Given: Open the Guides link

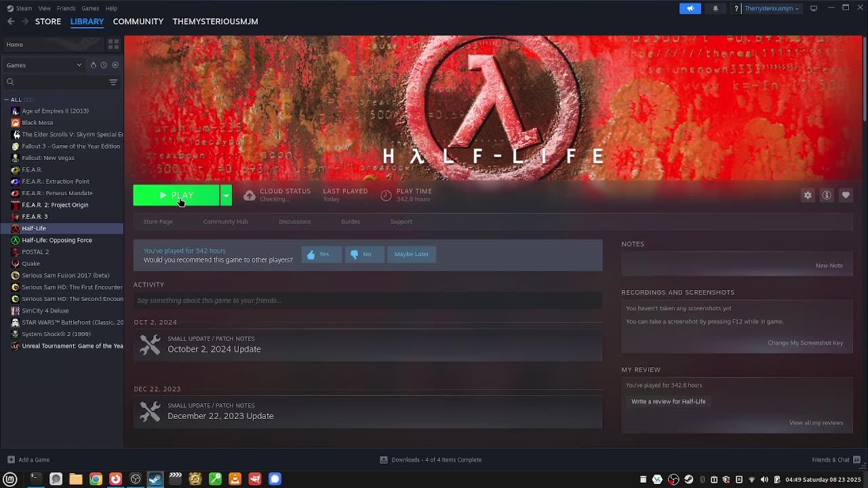Looking at the screenshot, I should [x=351, y=222].
